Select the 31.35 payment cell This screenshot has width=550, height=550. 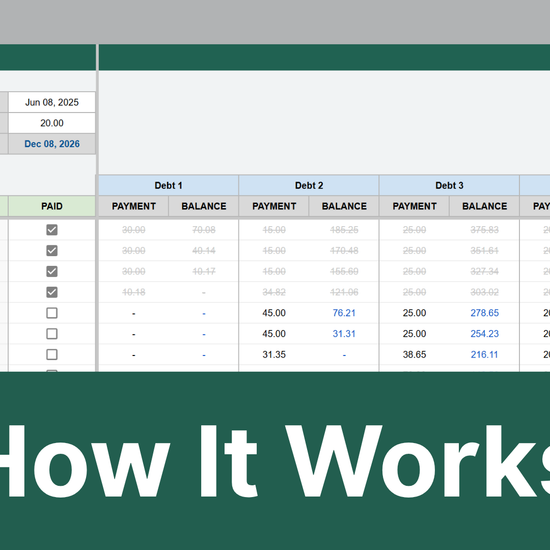click(x=274, y=355)
